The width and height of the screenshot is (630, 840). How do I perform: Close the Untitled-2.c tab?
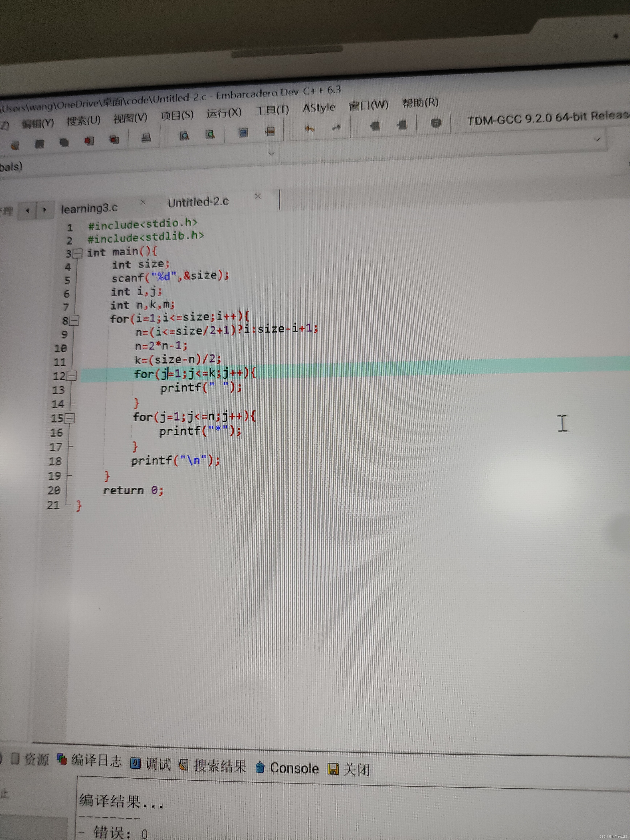[258, 196]
